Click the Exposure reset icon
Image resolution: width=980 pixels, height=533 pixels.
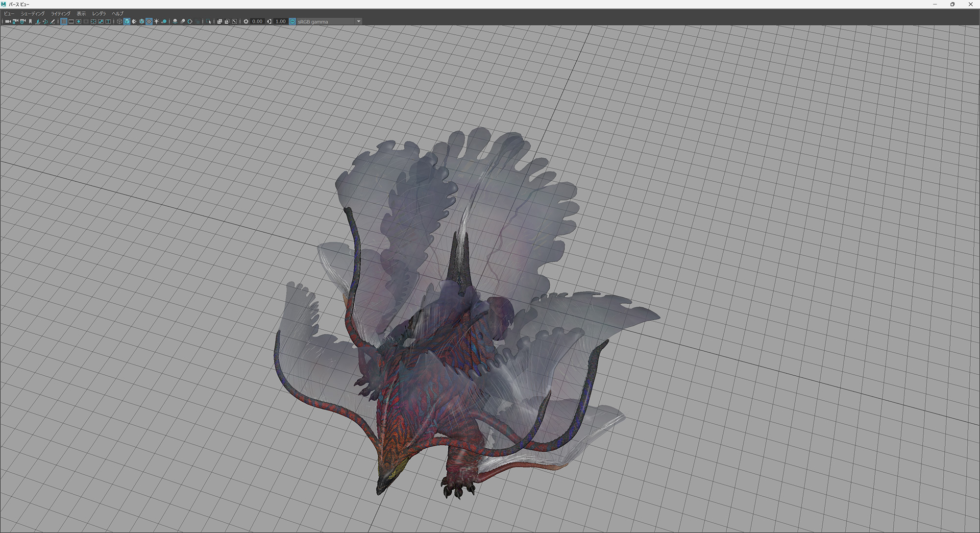(x=246, y=22)
